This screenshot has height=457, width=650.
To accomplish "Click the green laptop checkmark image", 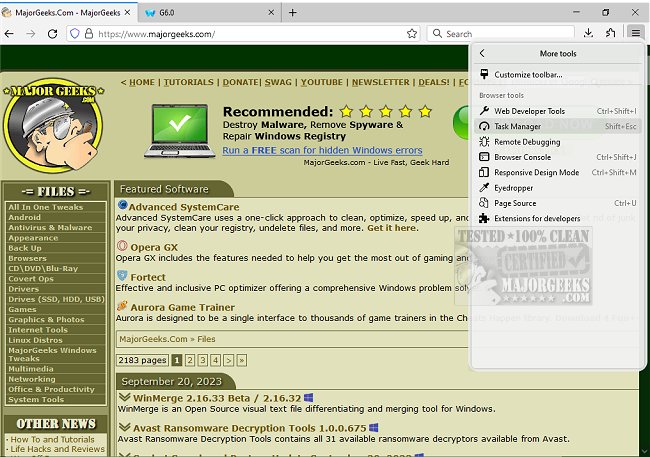I will click(180, 130).
